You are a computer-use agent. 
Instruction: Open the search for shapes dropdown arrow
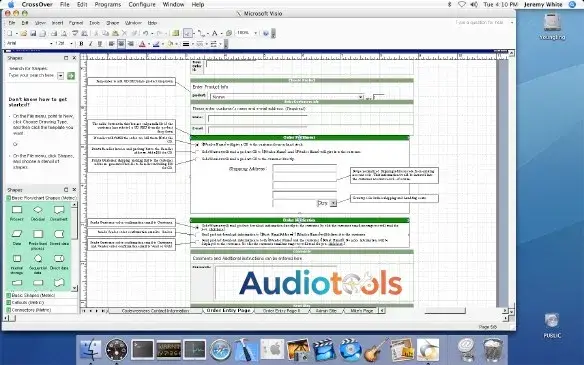(x=61, y=76)
